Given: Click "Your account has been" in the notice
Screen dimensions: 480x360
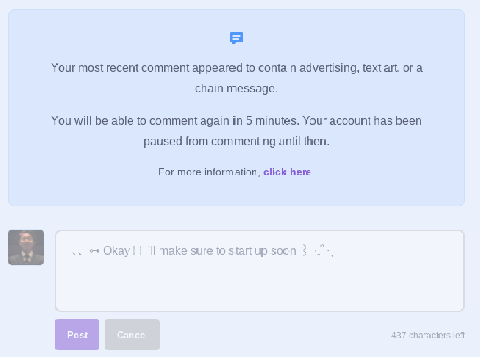Looking at the screenshot, I should point(362,121).
